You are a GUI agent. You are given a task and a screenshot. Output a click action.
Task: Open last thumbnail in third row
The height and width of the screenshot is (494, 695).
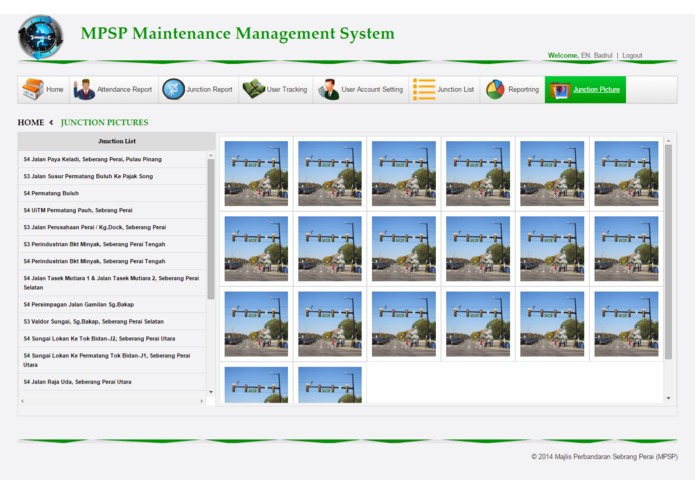(626, 324)
